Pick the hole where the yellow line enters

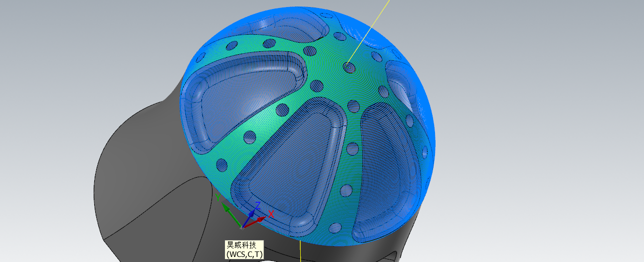(348, 67)
